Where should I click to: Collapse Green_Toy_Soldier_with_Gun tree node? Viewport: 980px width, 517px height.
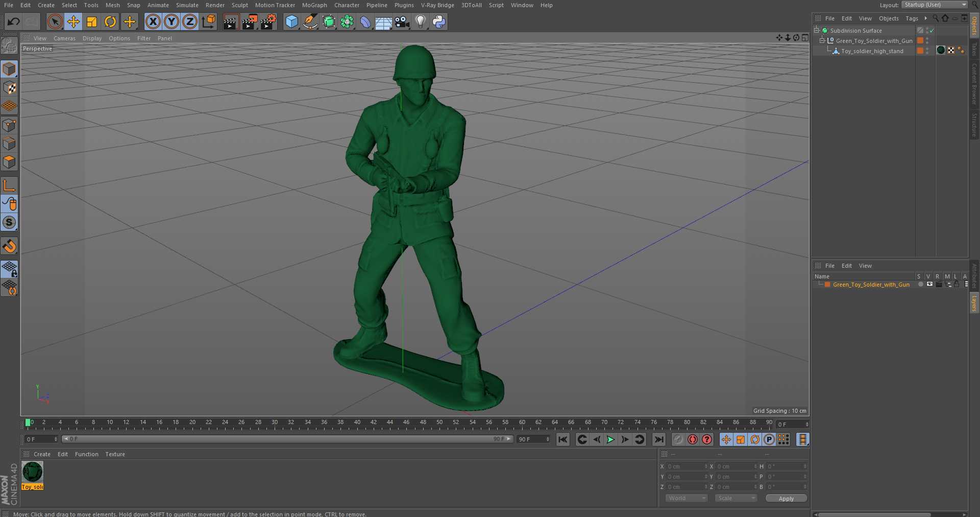pos(822,41)
